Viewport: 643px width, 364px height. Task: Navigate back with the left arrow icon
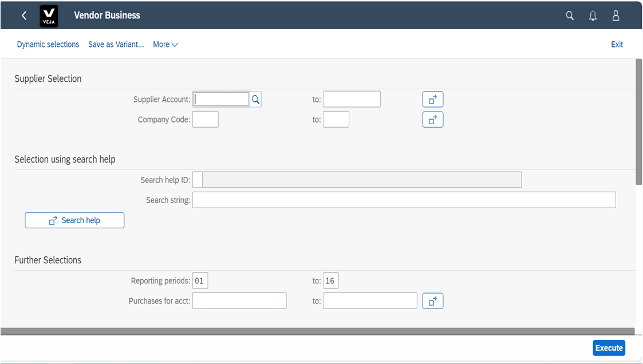(23, 15)
